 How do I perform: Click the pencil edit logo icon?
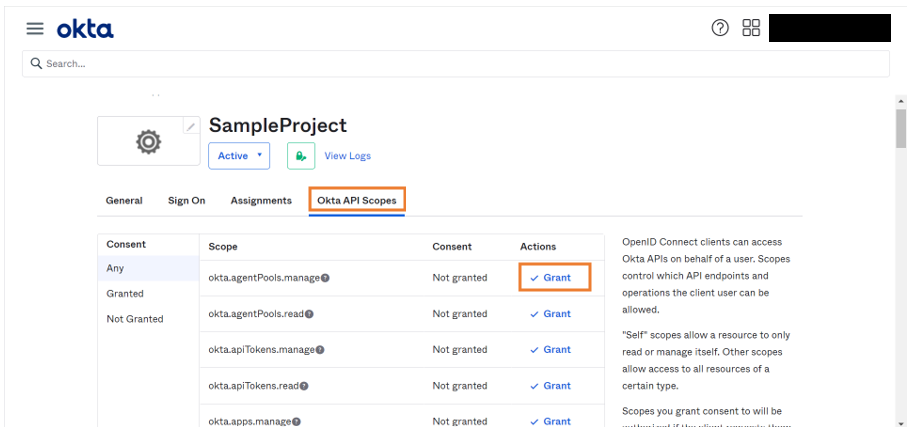(191, 126)
